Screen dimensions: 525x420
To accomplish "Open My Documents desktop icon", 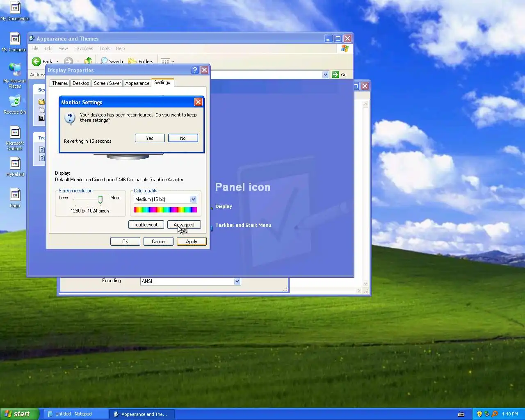I will [x=15, y=11].
